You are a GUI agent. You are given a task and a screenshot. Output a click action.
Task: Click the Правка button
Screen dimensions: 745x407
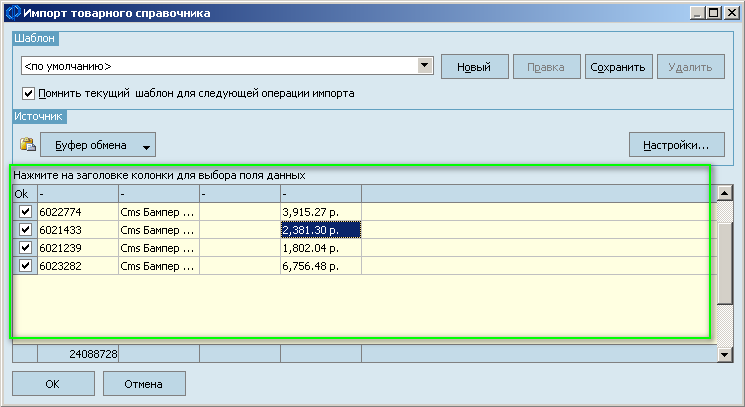pos(546,67)
